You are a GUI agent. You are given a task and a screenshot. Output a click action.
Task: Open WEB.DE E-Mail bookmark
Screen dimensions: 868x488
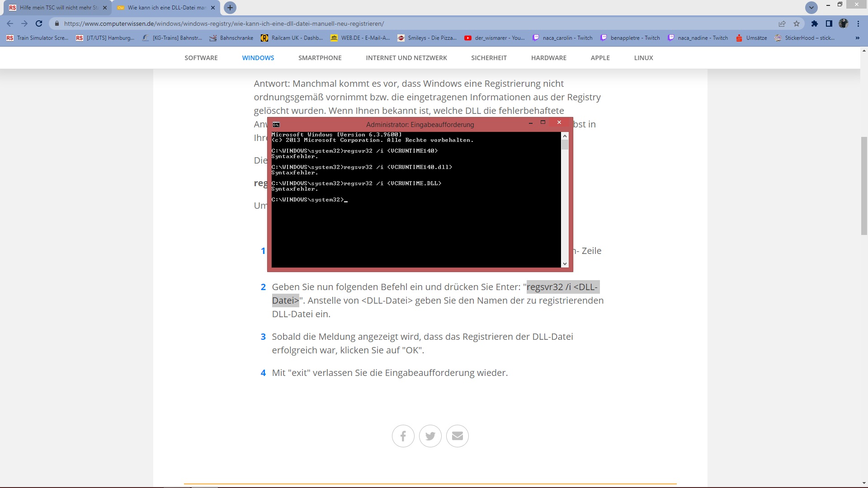click(x=360, y=38)
